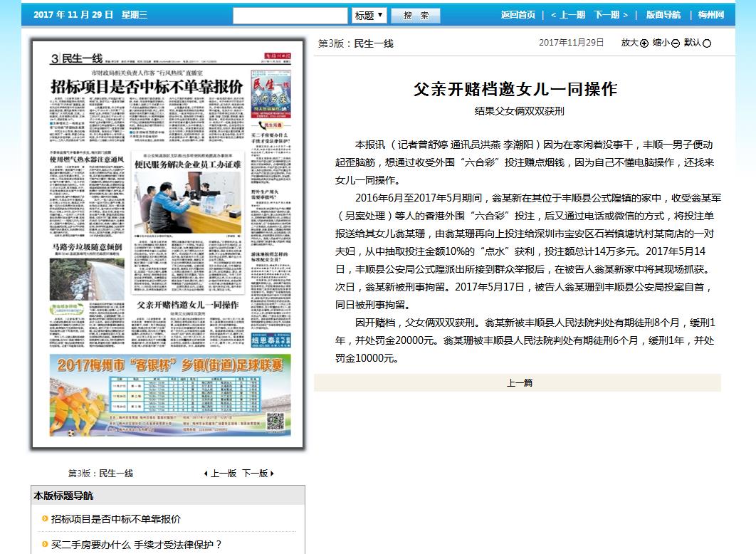Viewport: 756px width, 554px height.
Task: Click the default size (默认) circle icon
Action: pos(707,43)
